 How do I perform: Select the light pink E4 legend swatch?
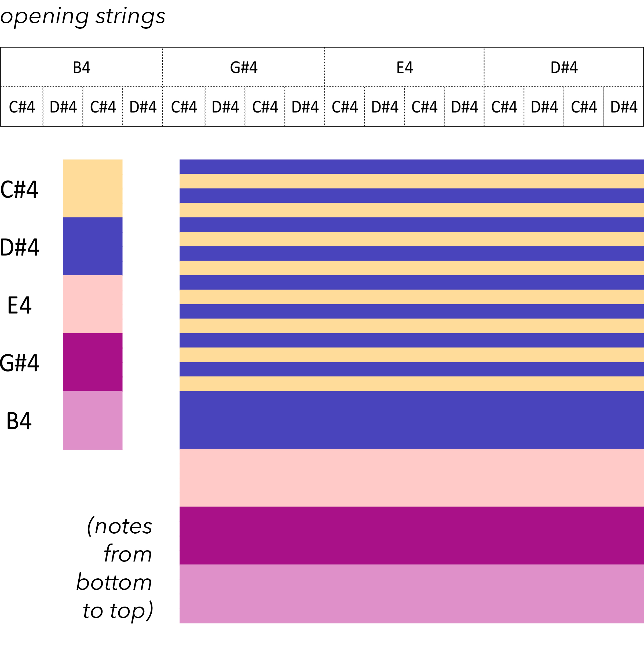(x=93, y=304)
